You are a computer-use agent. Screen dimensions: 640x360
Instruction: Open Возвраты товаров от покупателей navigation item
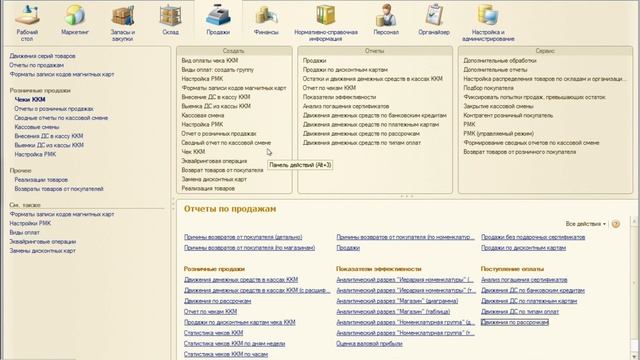[x=59, y=189]
